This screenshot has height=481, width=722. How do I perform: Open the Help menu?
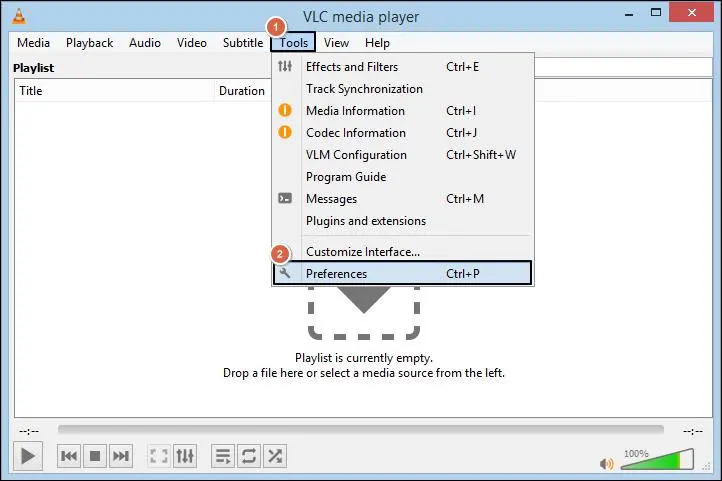coord(377,43)
